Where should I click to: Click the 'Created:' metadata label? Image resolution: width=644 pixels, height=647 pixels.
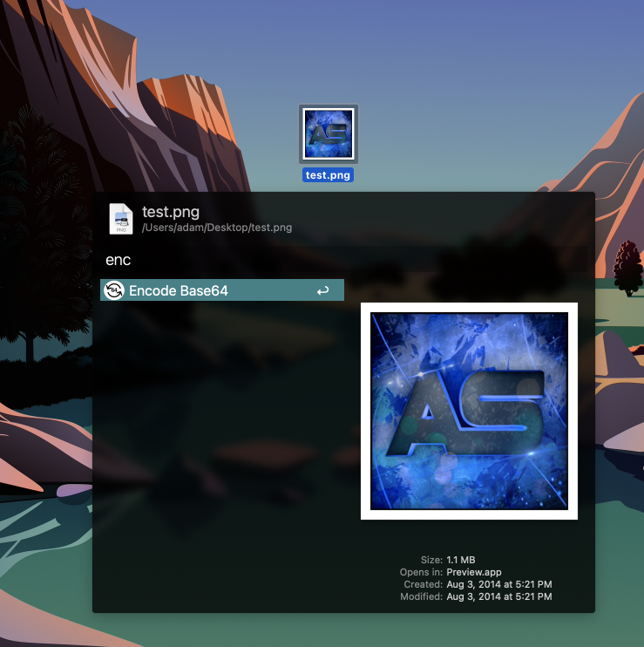[423, 584]
